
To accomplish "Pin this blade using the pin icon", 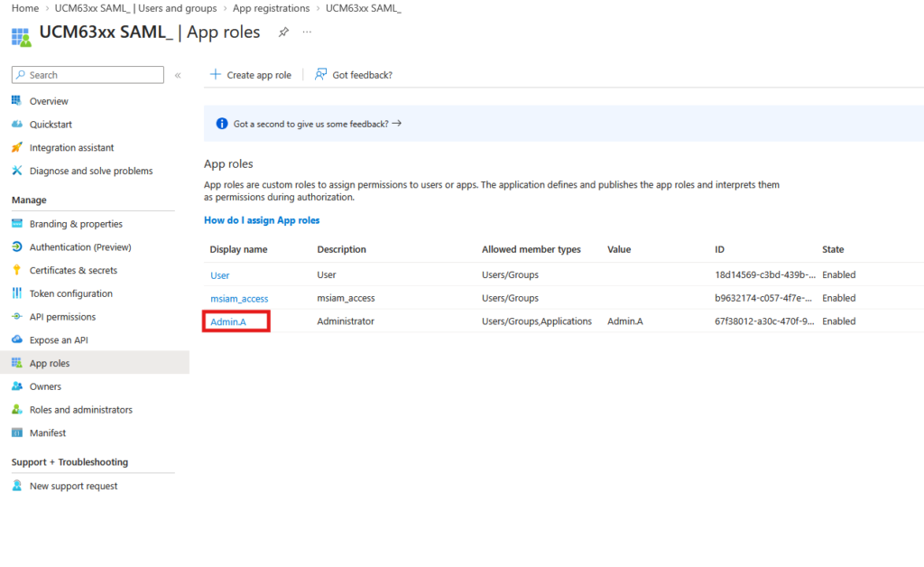I will point(283,33).
